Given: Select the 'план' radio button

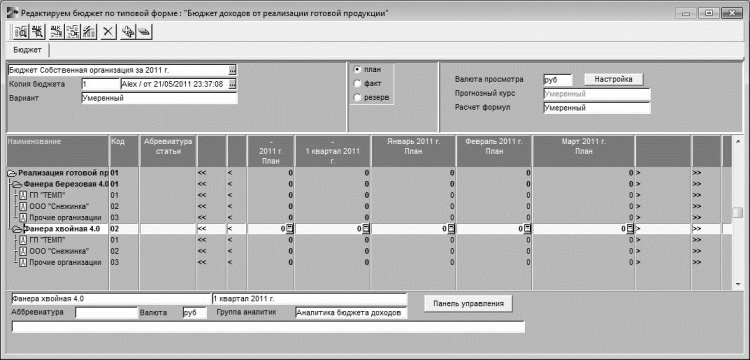Looking at the screenshot, I should click(357, 69).
